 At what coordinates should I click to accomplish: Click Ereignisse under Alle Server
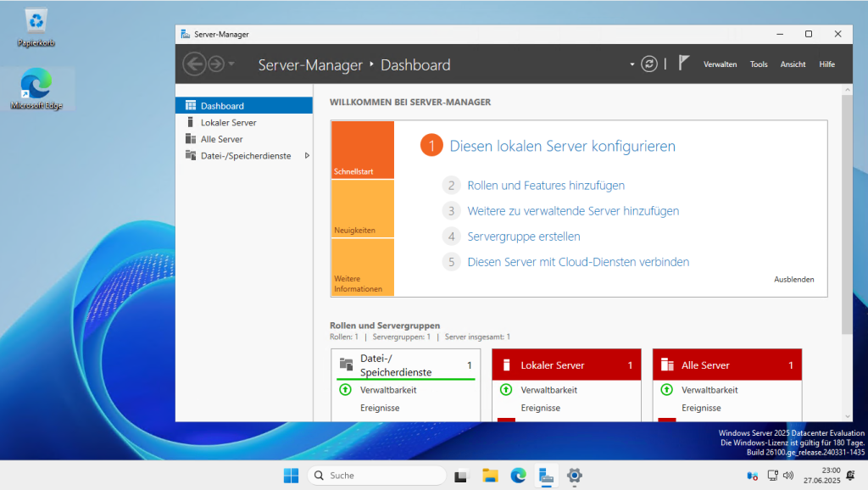(701, 408)
